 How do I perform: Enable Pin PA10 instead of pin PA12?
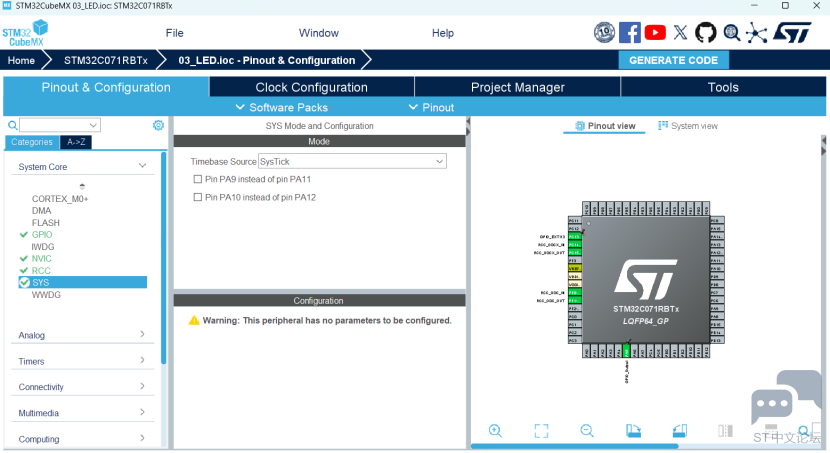click(x=197, y=197)
